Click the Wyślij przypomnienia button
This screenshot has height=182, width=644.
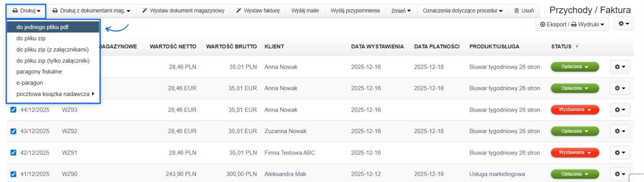[x=355, y=11]
